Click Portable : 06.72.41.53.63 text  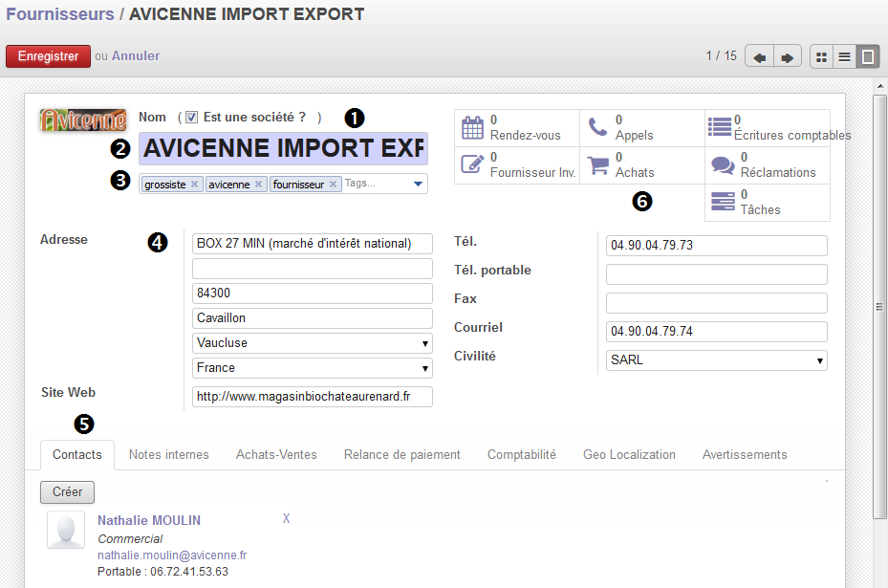[x=163, y=572]
